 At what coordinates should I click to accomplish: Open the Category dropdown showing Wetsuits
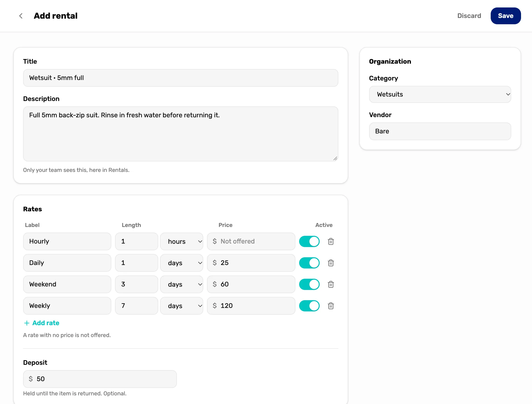pos(440,94)
